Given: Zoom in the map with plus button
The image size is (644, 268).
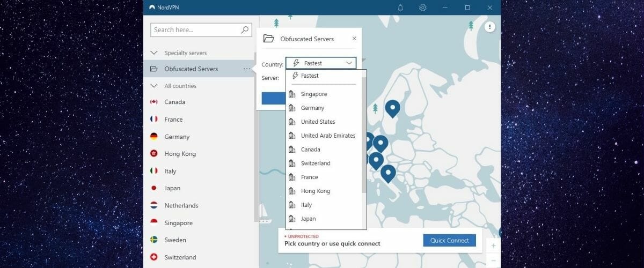Looking at the screenshot, I should click(x=493, y=245).
